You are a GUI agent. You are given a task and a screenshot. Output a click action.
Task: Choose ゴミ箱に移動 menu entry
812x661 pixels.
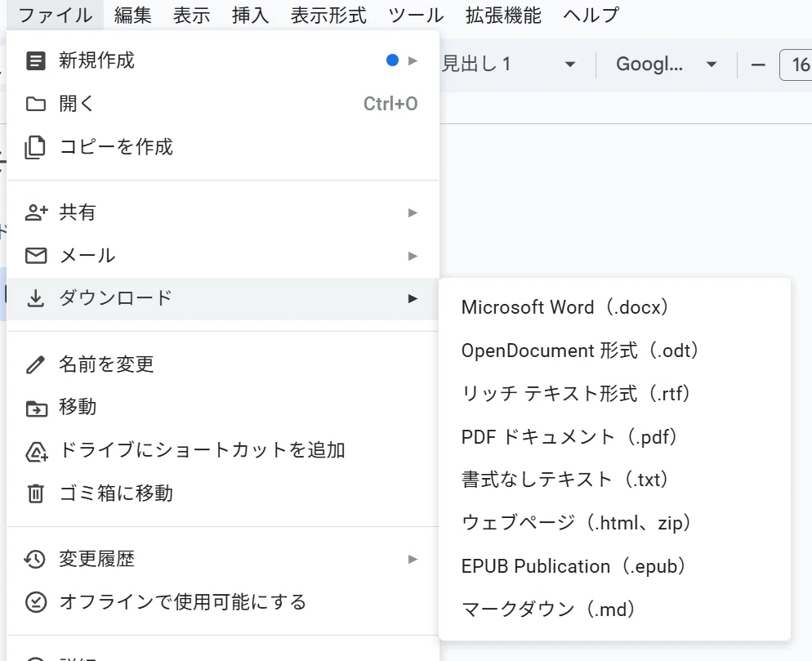(223, 494)
